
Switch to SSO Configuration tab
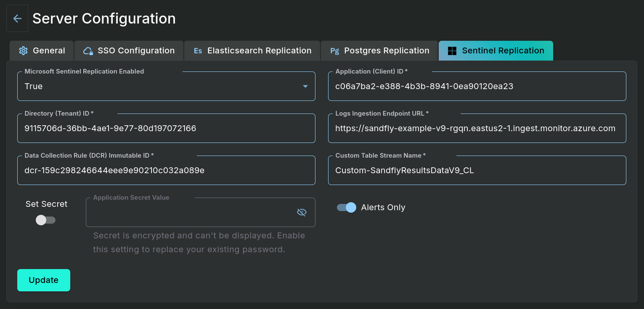129,51
